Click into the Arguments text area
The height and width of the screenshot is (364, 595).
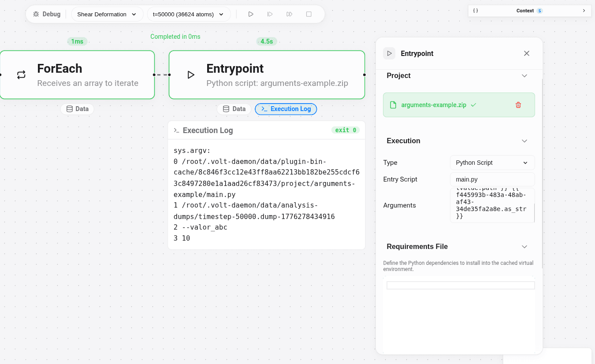click(492, 205)
